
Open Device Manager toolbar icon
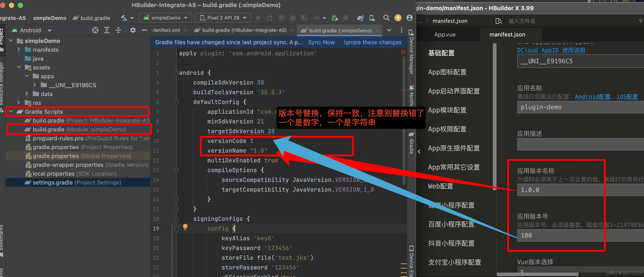pos(372,18)
